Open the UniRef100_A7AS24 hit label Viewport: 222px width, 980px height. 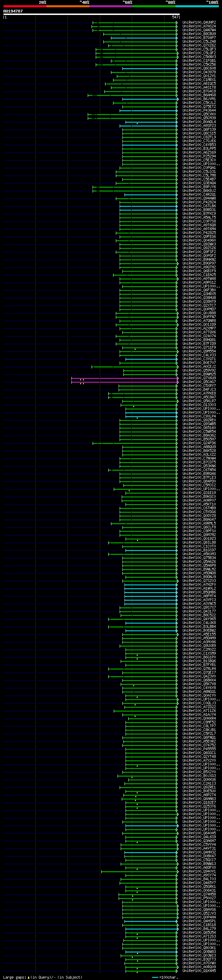pos(199,26)
